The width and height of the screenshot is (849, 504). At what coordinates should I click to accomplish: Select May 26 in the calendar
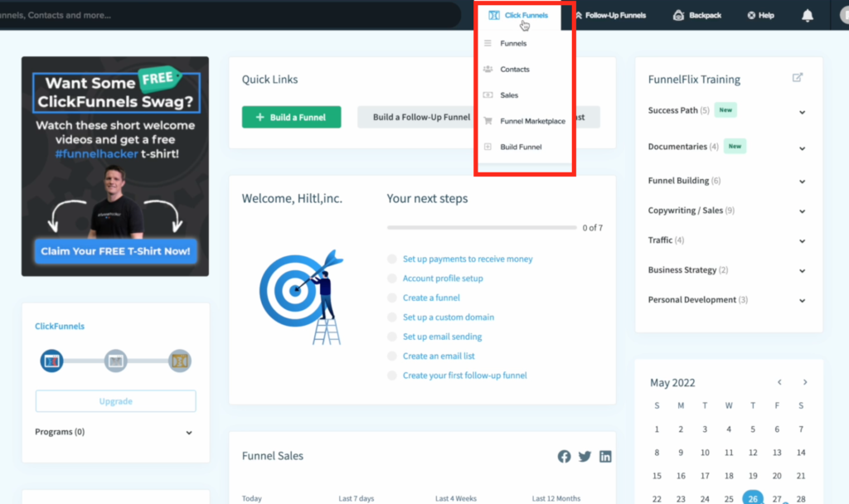(x=753, y=498)
